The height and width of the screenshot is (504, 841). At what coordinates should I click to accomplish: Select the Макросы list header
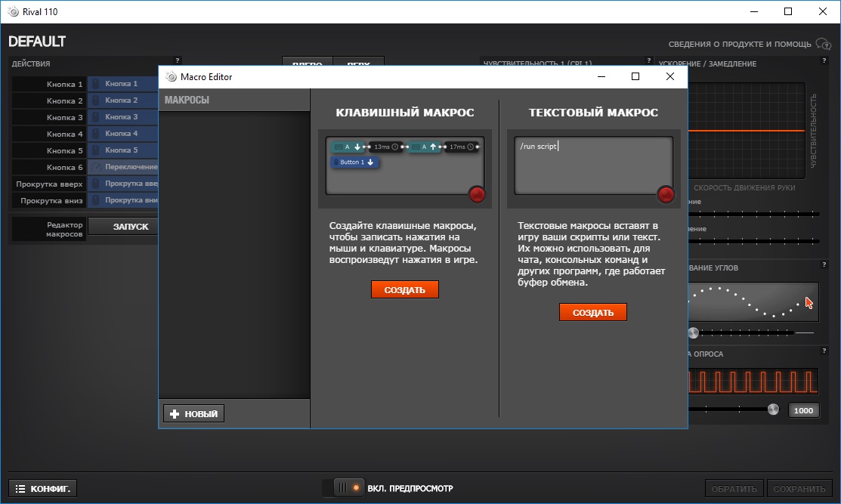[234, 100]
